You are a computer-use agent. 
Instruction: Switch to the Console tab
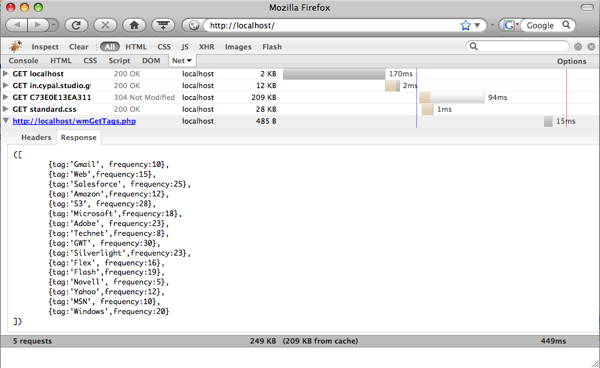pyautogui.click(x=23, y=60)
